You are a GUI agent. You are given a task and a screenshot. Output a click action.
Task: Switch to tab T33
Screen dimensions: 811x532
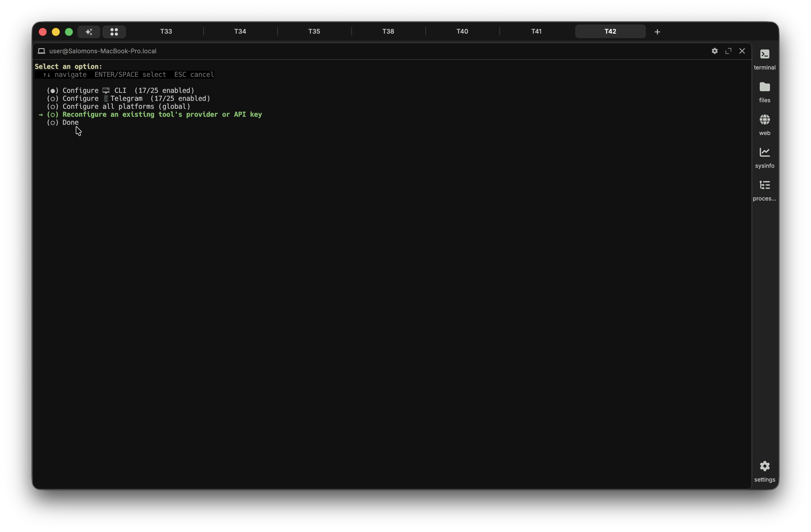[x=166, y=31]
